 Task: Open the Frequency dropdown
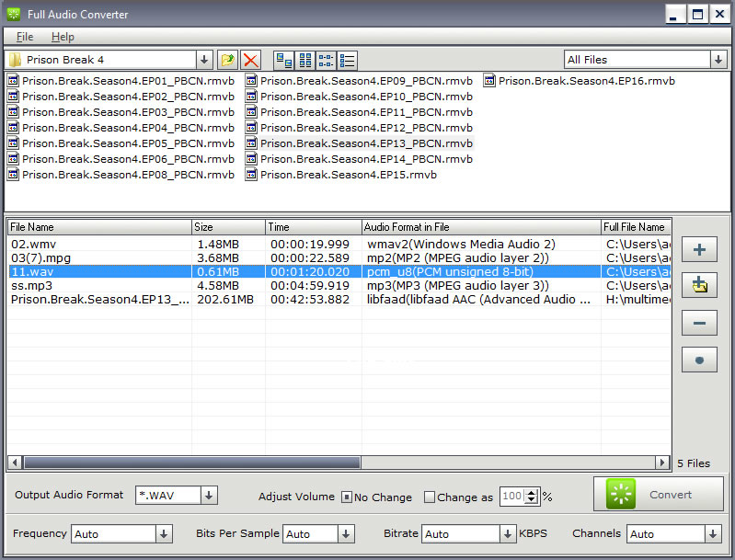point(164,533)
